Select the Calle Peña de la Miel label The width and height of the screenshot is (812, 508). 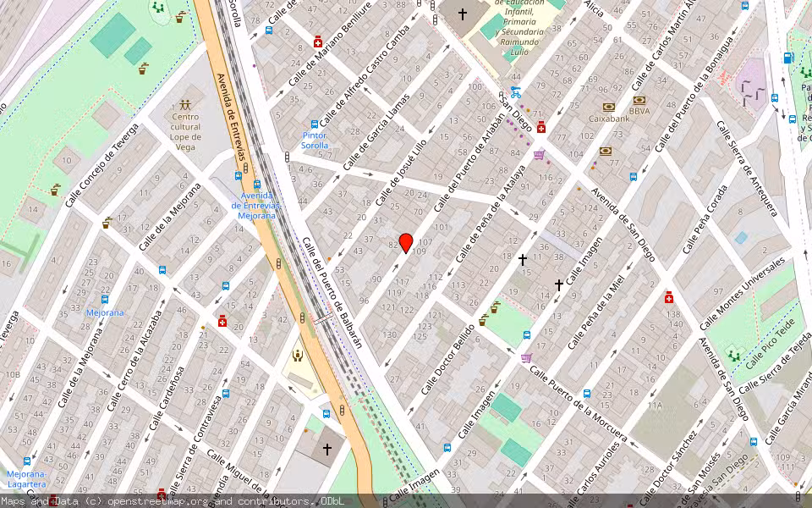(596, 312)
